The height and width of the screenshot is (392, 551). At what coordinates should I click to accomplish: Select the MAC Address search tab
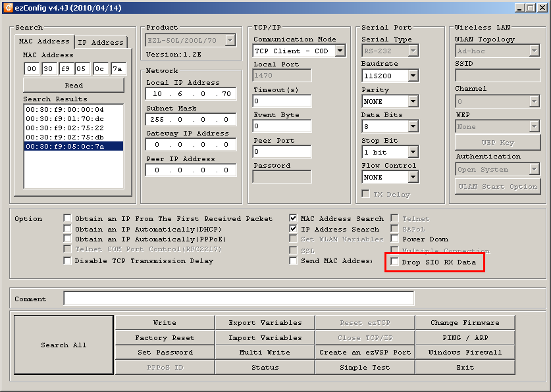(x=44, y=41)
